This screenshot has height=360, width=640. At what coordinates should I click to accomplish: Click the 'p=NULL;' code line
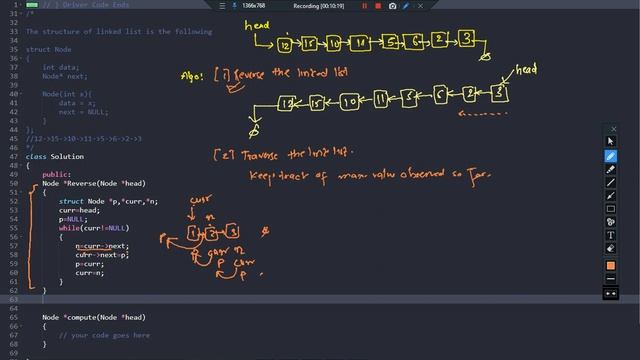73,219
